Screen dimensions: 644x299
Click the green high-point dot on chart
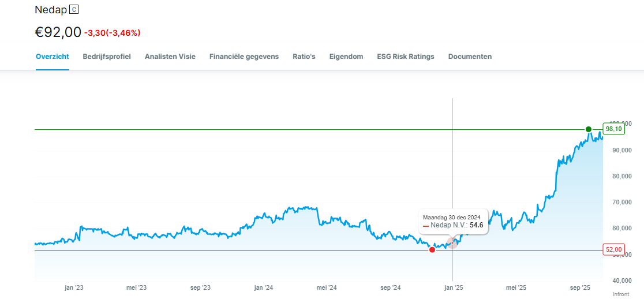(x=588, y=129)
